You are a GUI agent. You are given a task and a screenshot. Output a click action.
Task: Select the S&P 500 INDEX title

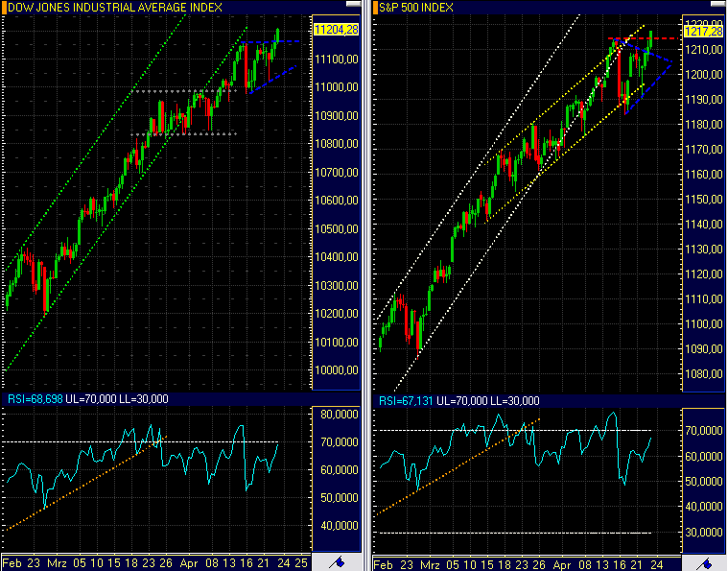point(416,8)
